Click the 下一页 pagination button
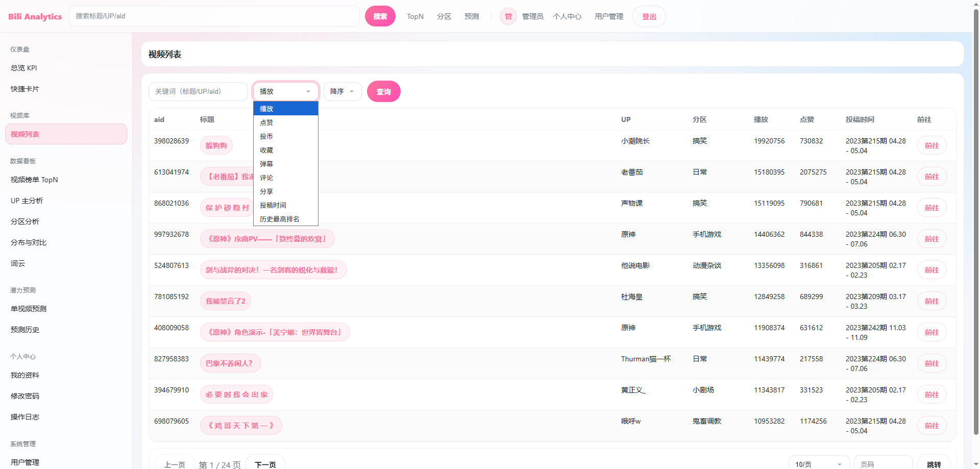Screen dimensions: 980x469 click(265, 464)
